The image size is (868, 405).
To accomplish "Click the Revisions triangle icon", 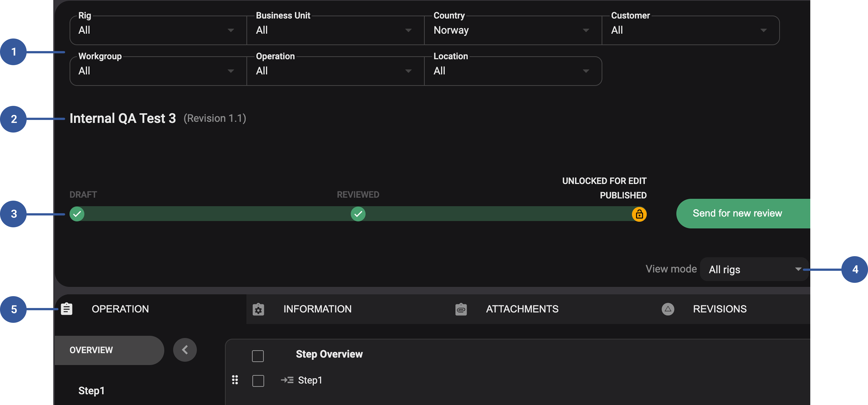I will pos(668,309).
